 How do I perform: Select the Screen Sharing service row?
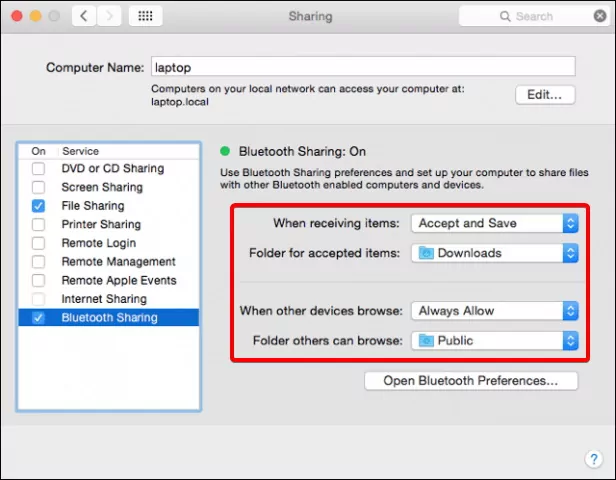(109, 187)
